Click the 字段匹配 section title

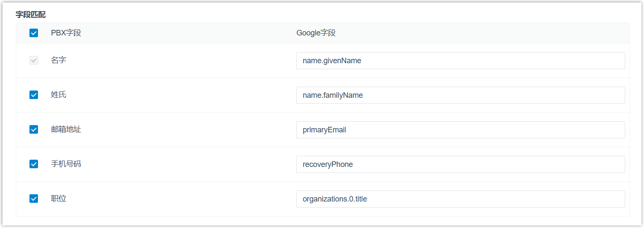[31, 15]
